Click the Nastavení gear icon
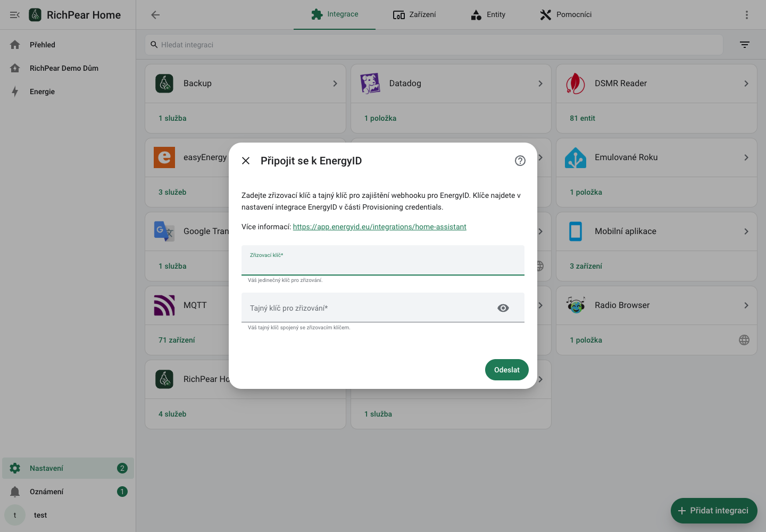The width and height of the screenshot is (766, 532). 15,468
